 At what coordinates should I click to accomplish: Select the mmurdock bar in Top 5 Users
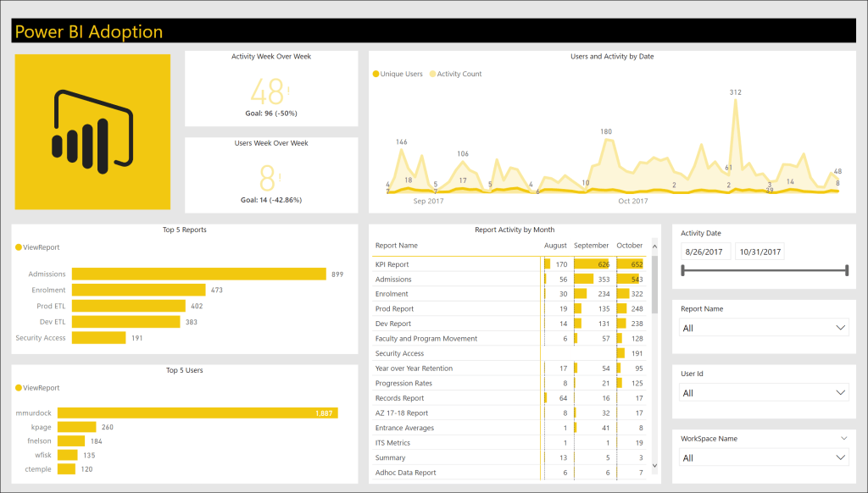click(198, 413)
